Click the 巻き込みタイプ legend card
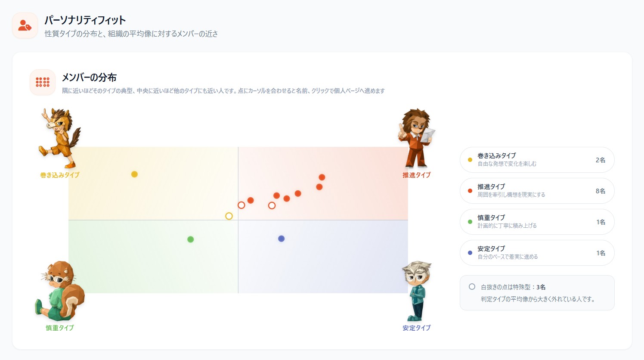Image resolution: width=644 pixels, height=360 pixels. [x=537, y=160]
